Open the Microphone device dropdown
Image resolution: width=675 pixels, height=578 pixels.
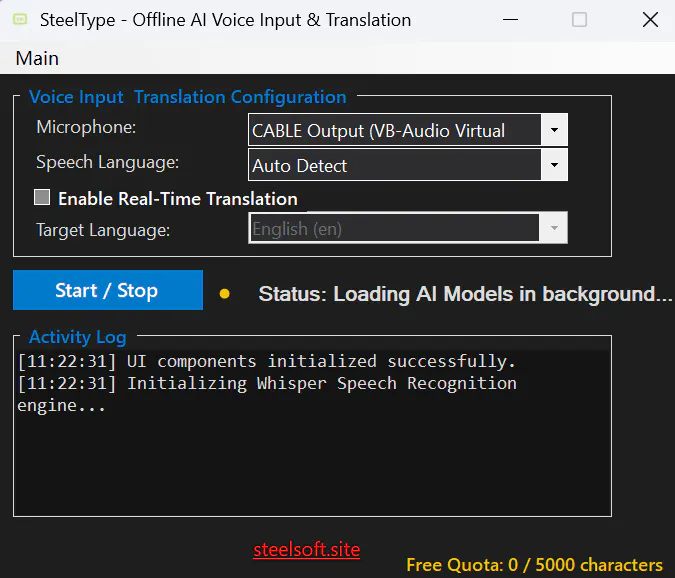coord(408,130)
